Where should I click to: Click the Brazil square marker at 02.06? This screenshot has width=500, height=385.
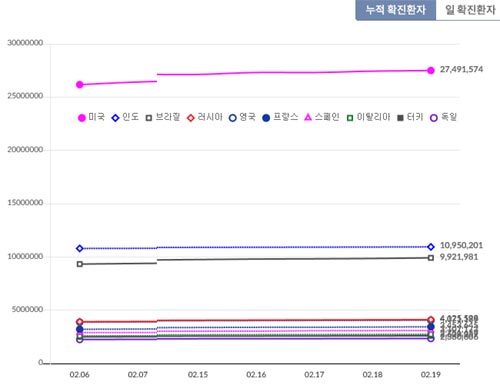click(x=80, y=264)
